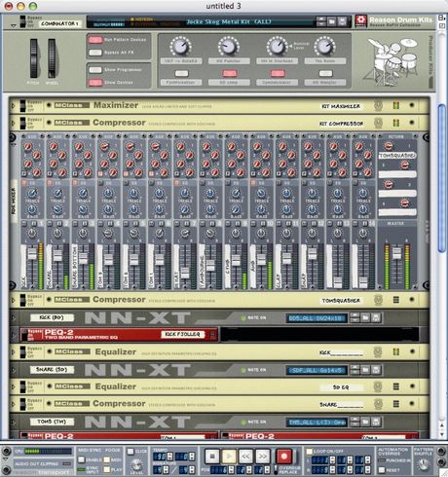Screen dimensions: 448x477
Task: Toggle the Show Programmer button
Action: coord(95,70)
